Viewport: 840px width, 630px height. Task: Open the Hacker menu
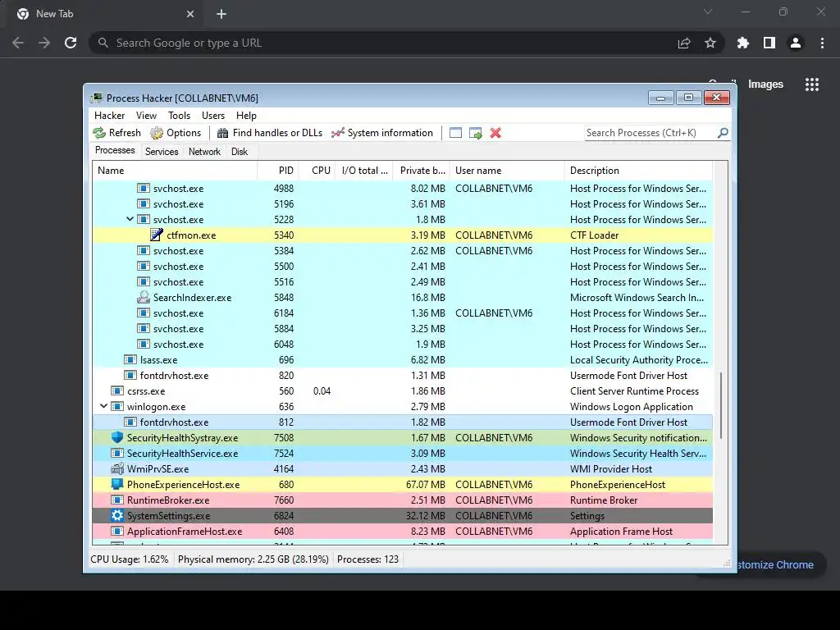109,116
